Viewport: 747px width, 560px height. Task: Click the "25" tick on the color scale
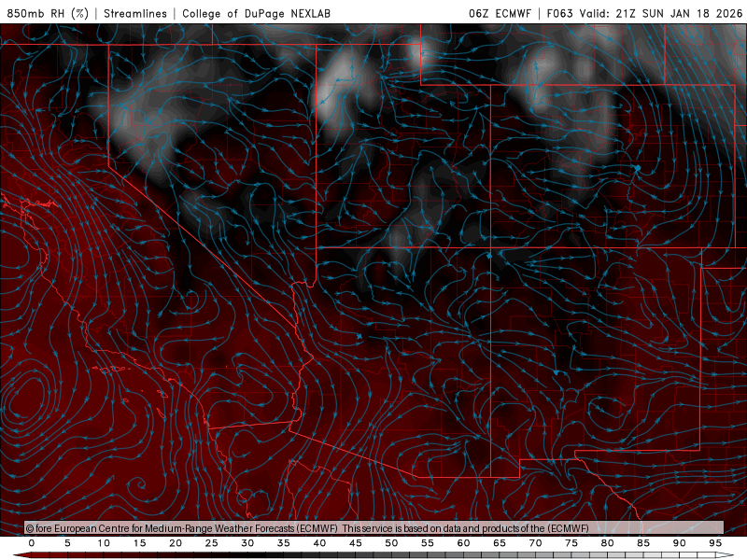point(212,543)
